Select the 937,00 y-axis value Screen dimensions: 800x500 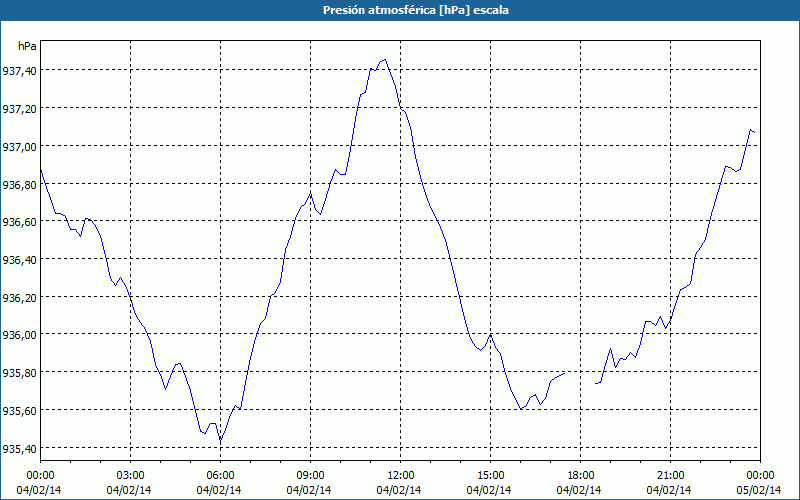point(19,146)
